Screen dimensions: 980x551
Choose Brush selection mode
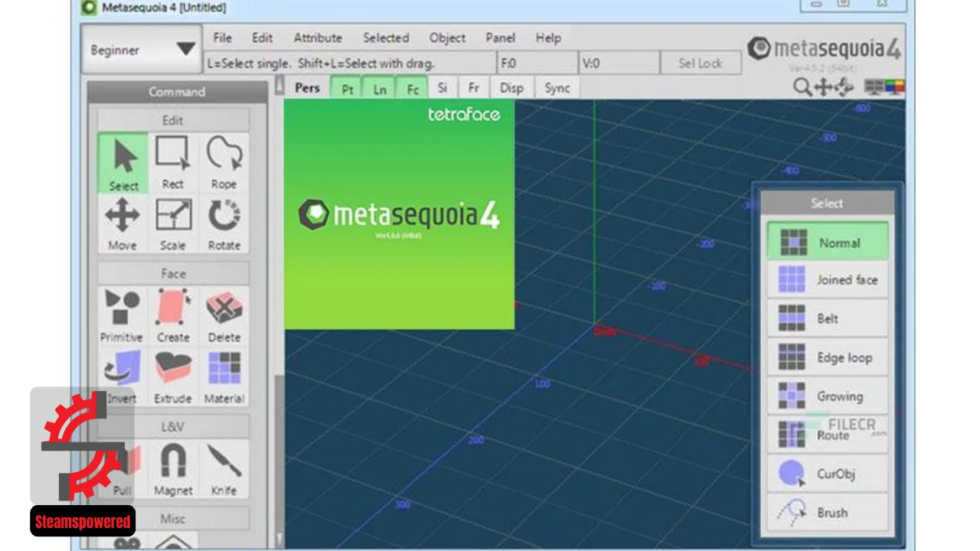(x=827, y=512)
